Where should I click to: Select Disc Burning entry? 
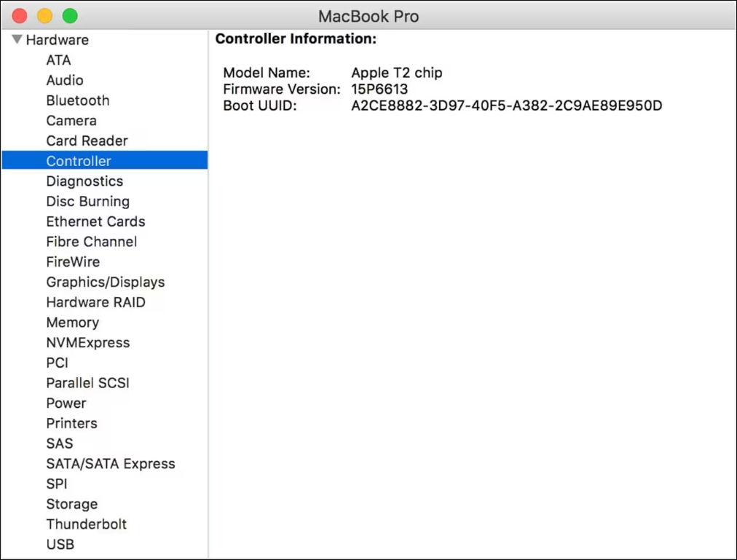(88, 202)
